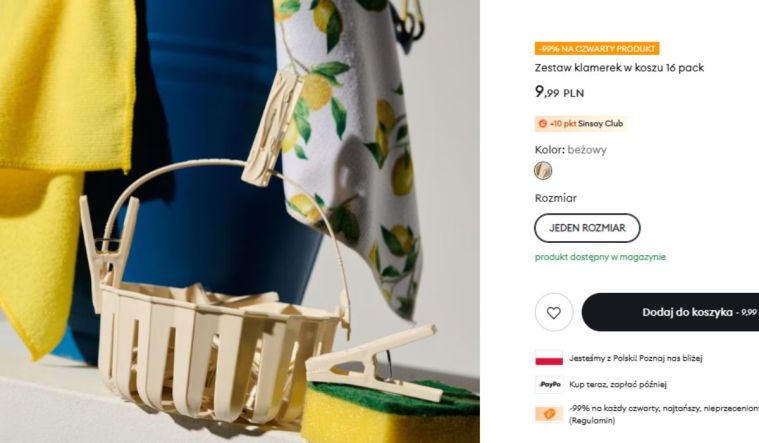Open the Regulamin promotion link

pyautogui.click(x=592, y=421)
